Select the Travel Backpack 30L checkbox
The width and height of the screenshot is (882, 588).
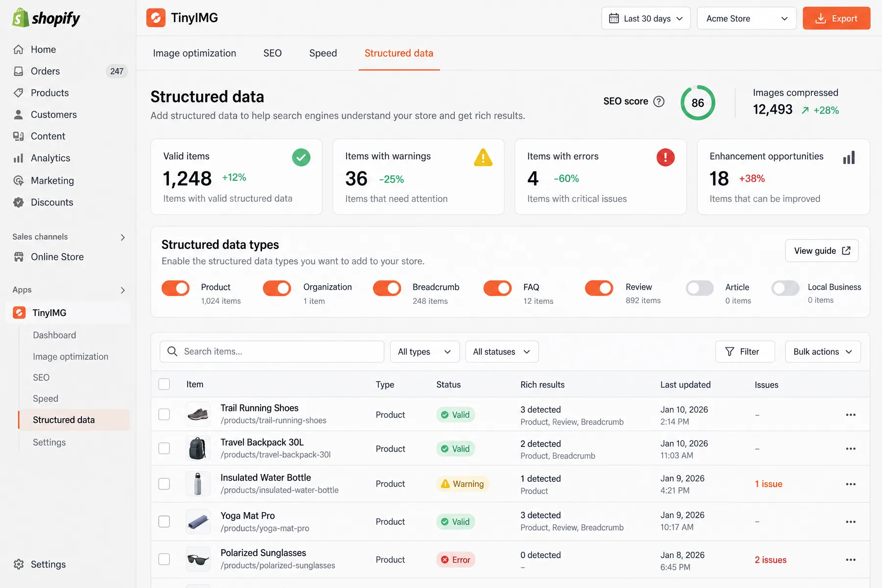164,448
